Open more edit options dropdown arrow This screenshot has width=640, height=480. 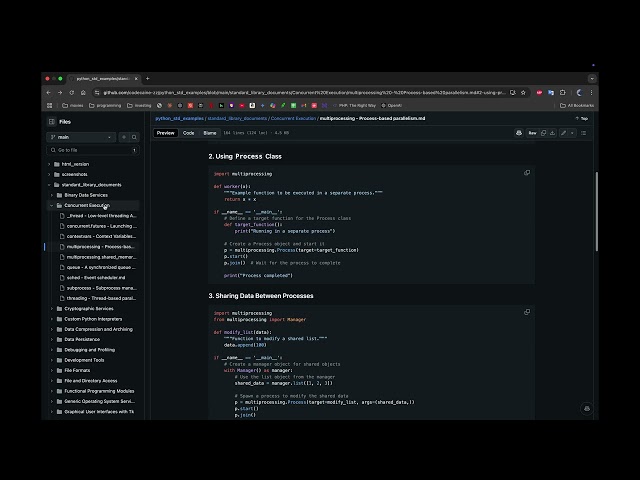pos(572,133)
